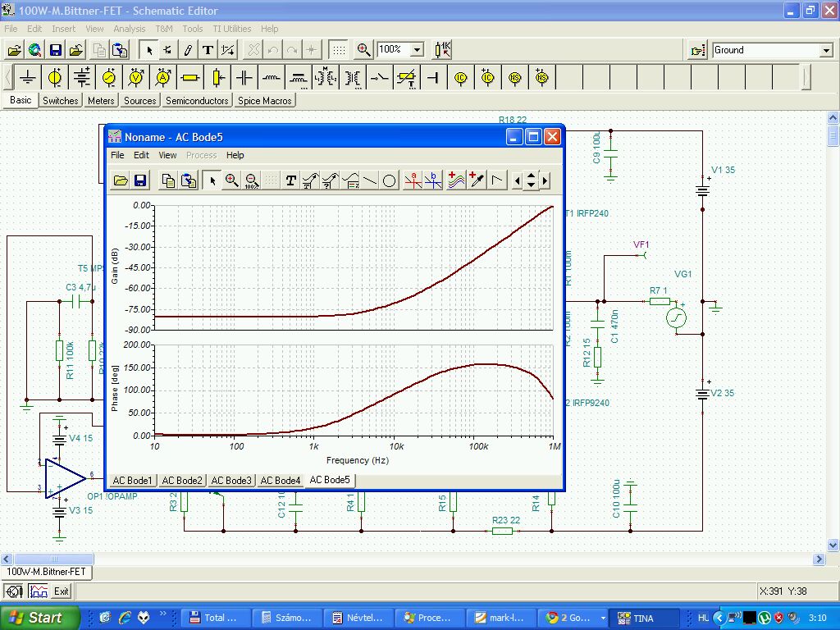Screen dimensions: 840x630
Task: Click the Exit button at bottom
Action: pyautogui.click(x=61, y=591)
